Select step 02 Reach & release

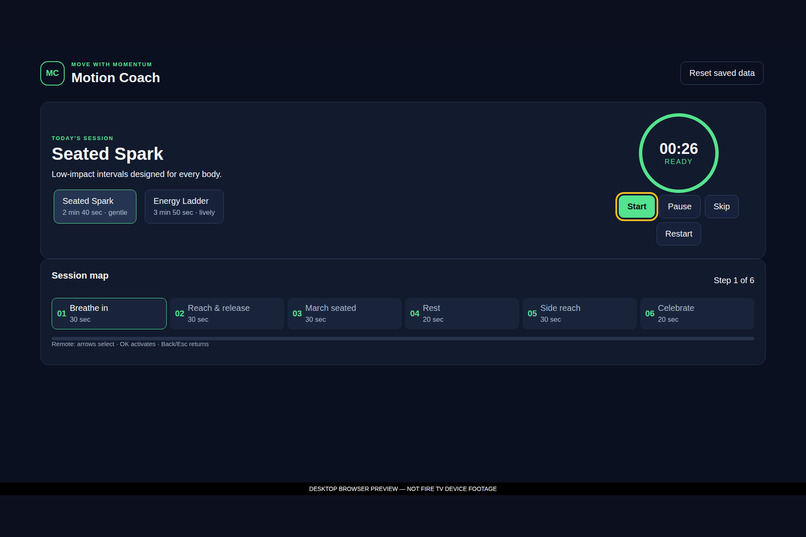tap(227, 313)
